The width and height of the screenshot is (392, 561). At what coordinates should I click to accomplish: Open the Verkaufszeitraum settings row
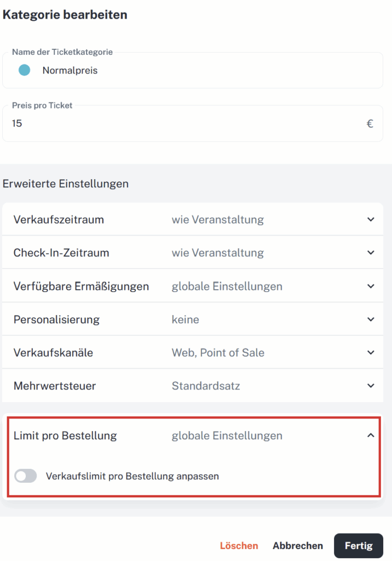193,219
